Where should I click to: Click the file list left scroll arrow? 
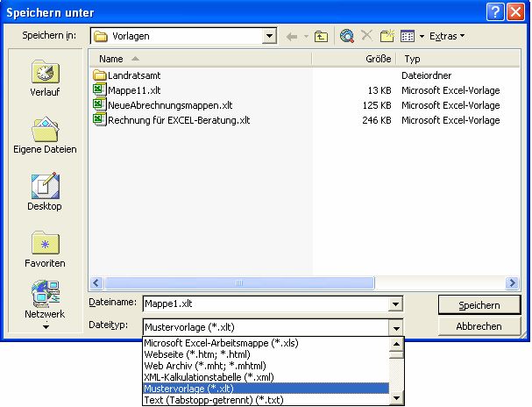pos(96,282)
